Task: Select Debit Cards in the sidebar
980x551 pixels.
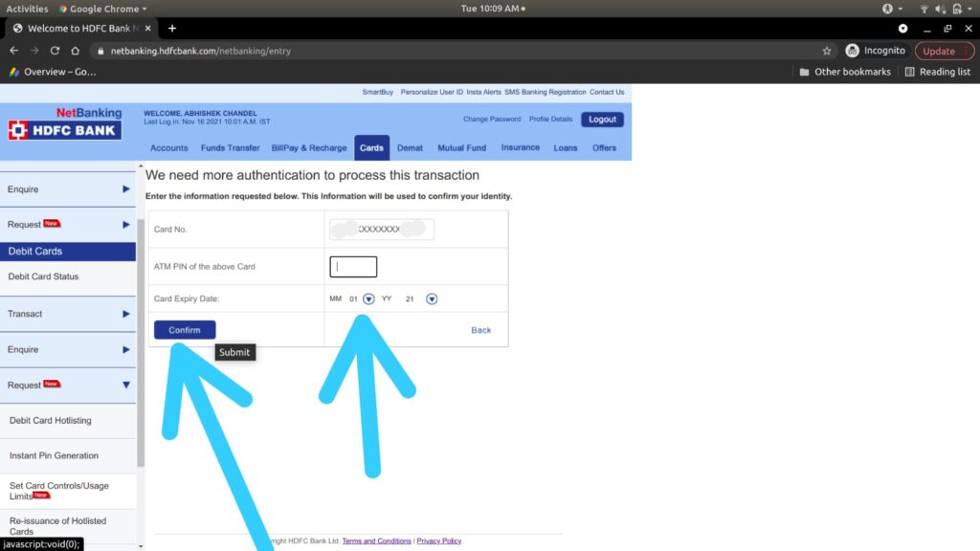Action: 68,252
